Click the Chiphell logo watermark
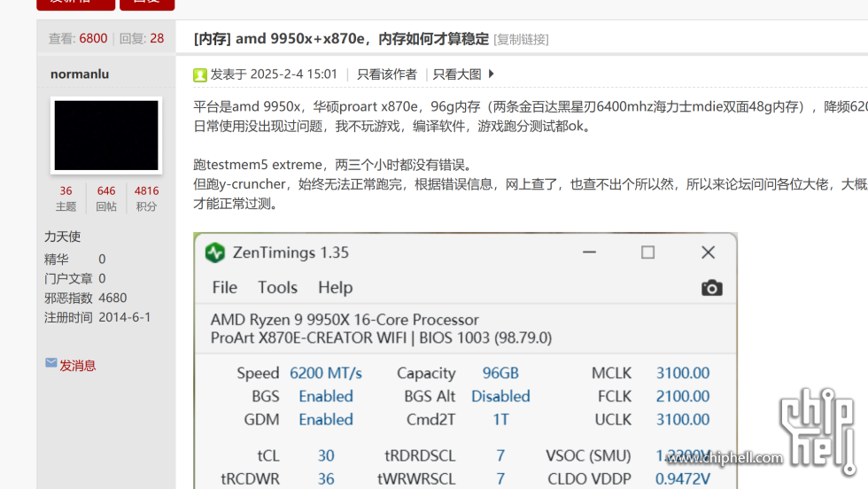The width and height of the screenshot is (868, 489). (819, 425)
